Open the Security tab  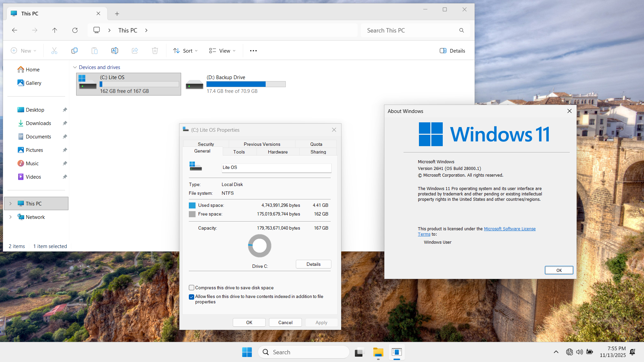206,144
